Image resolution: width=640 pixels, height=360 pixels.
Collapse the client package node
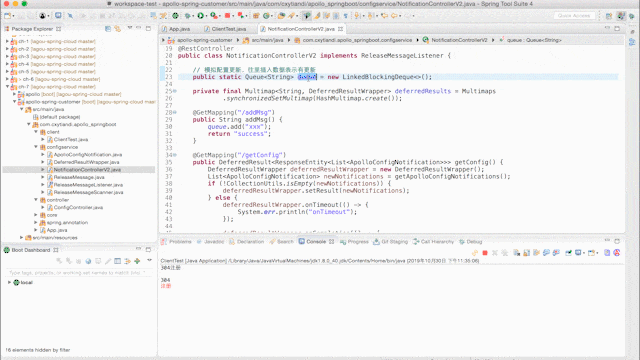(x=36, y=132)
